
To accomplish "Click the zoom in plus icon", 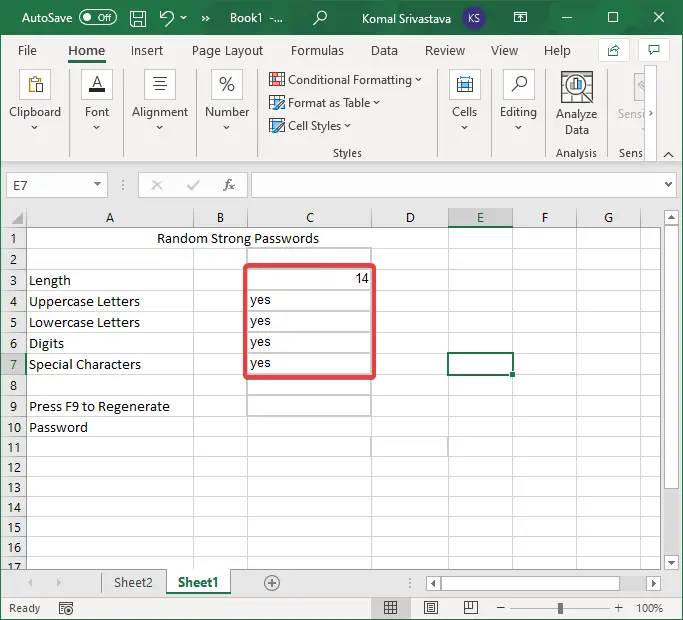I will pyautogui.click(x=619, y=608).
